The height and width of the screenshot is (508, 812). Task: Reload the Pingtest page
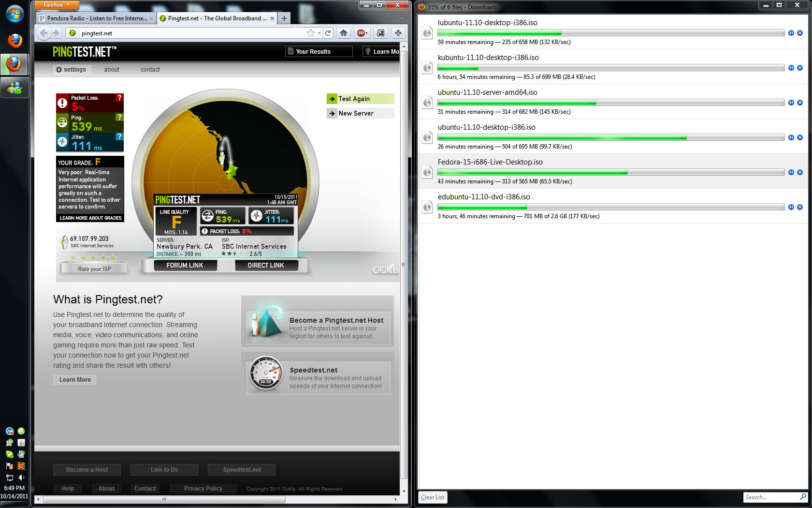point(328,33)
